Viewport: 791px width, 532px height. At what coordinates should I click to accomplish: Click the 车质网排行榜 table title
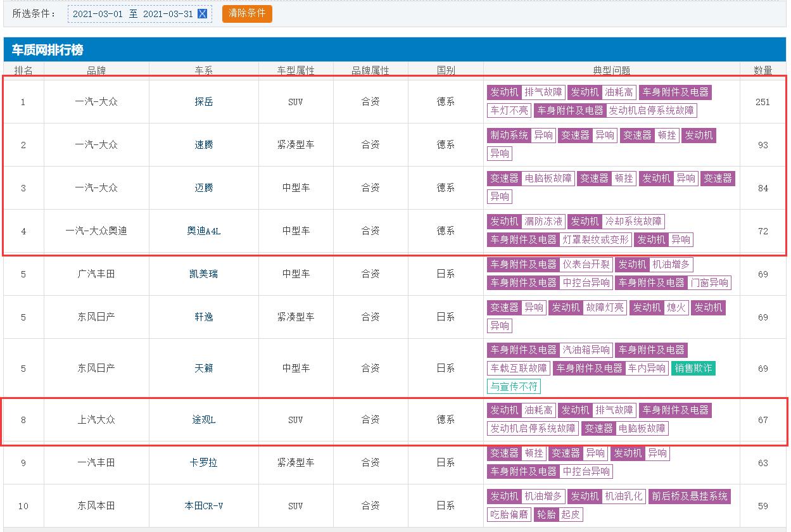[47, 50]
